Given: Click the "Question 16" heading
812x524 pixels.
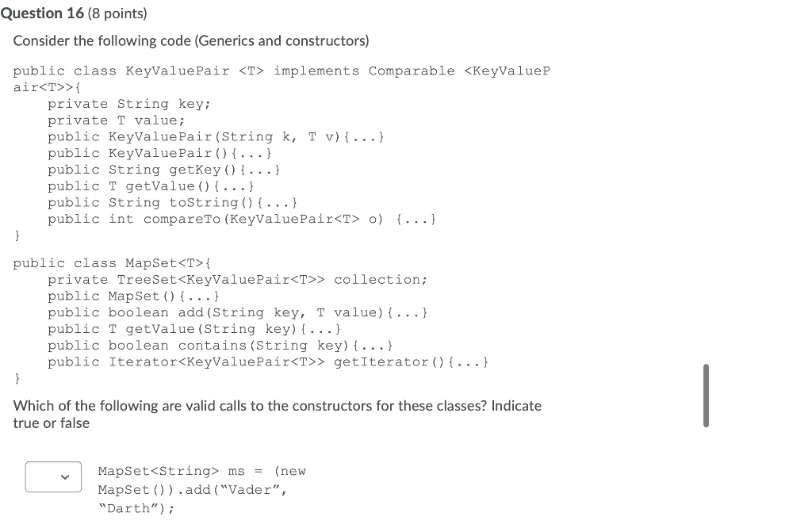Looking at the screenshot, I should (42, 13).
